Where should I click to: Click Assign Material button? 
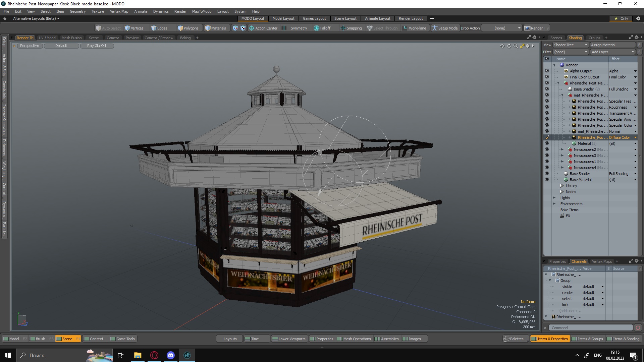613,45
